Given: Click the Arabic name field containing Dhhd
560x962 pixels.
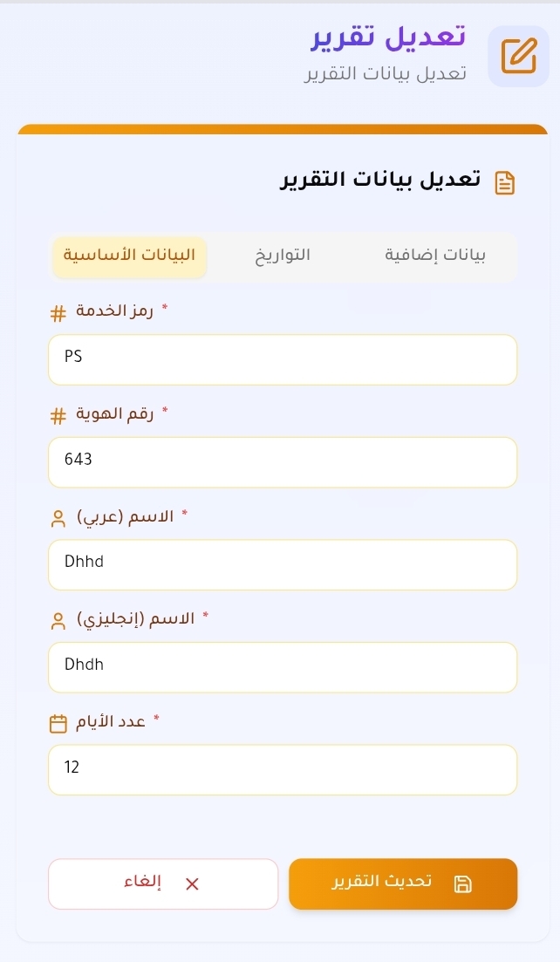Looking at the screenshot, I should [x=283, y=564].
